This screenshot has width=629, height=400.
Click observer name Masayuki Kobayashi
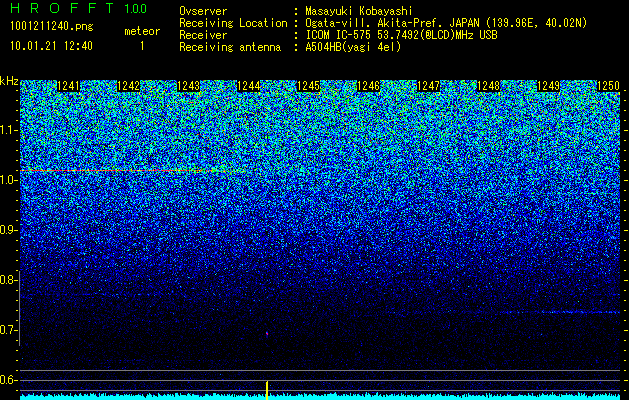(359, 11)
